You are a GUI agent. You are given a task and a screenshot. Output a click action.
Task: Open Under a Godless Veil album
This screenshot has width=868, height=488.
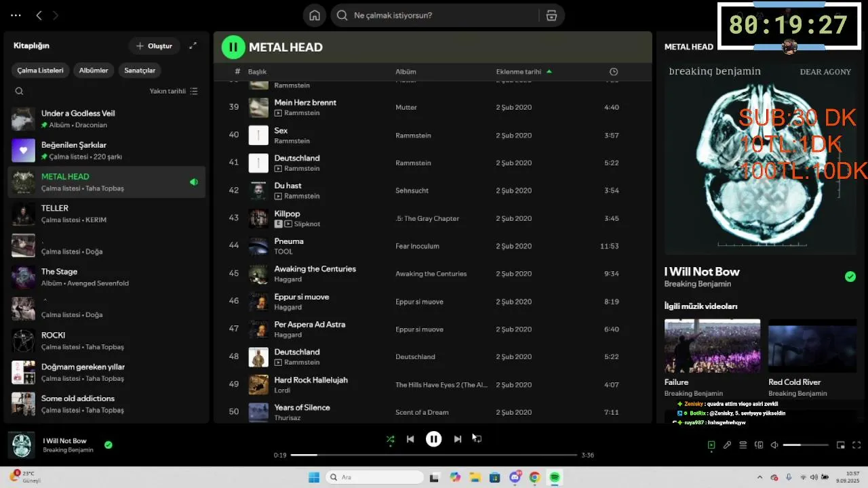click(x=106, y=119)
